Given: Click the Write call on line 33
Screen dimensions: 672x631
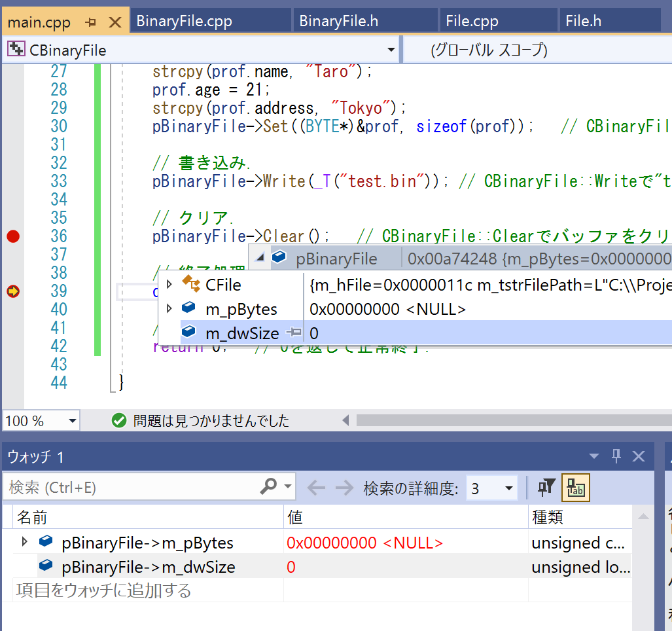Looking at the screenshot, I should click(x=284, y=181).
